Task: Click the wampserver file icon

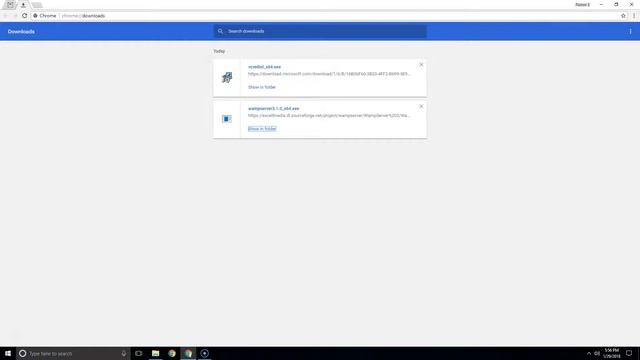Action: pos(227,119)
